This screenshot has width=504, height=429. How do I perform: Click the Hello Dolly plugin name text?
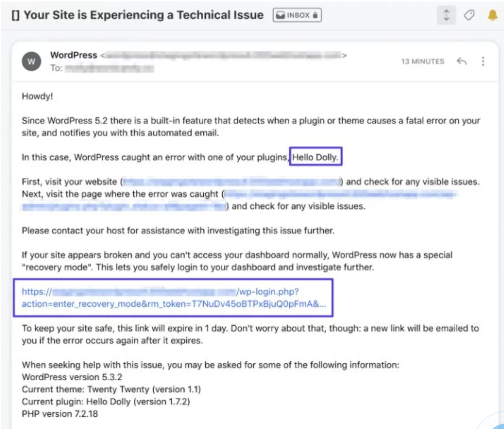point(316,157)
